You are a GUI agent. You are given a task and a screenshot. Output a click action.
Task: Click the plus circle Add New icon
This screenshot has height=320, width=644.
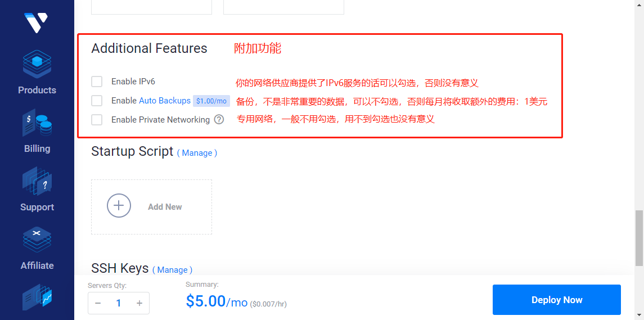tap(119, 206)
